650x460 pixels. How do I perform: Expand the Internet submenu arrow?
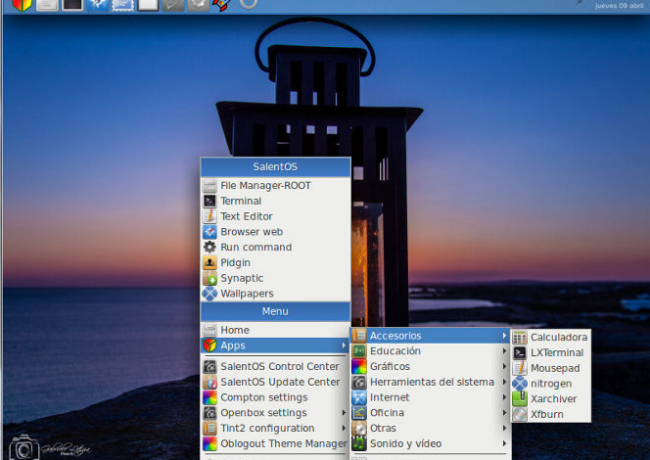[x=505, y=397]
